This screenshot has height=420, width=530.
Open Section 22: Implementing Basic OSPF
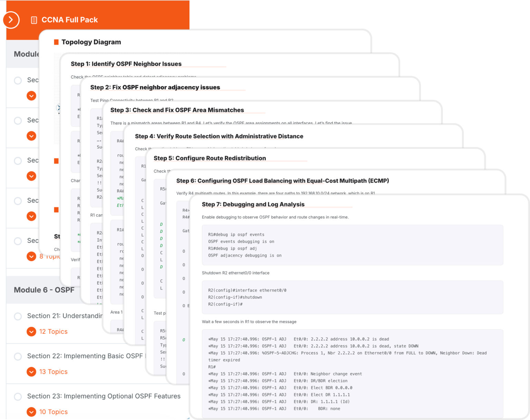click(85, 356)
